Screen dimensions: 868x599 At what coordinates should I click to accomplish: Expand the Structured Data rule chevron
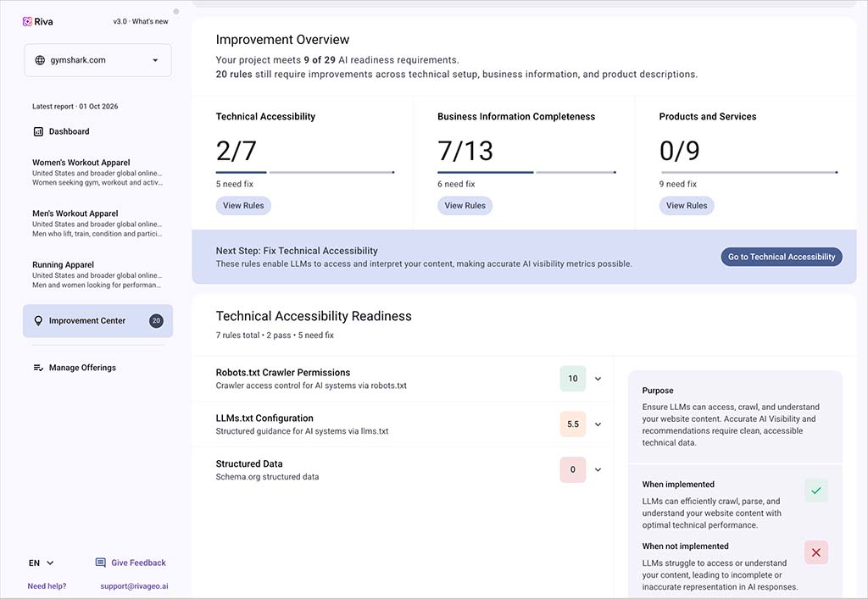click(x=598, y=469)
